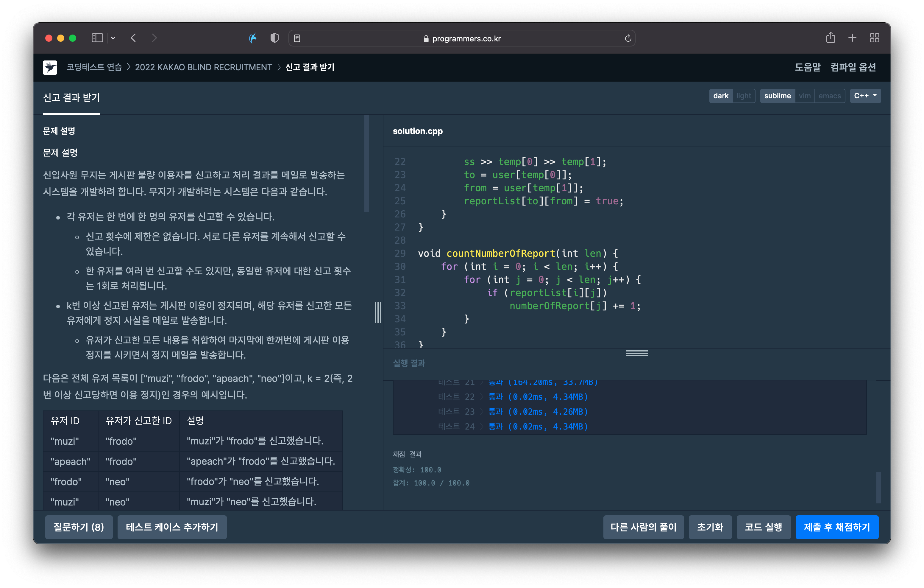Click the vertical panel splitter handle
Screen dimensions: 924x588
[378, 312]
